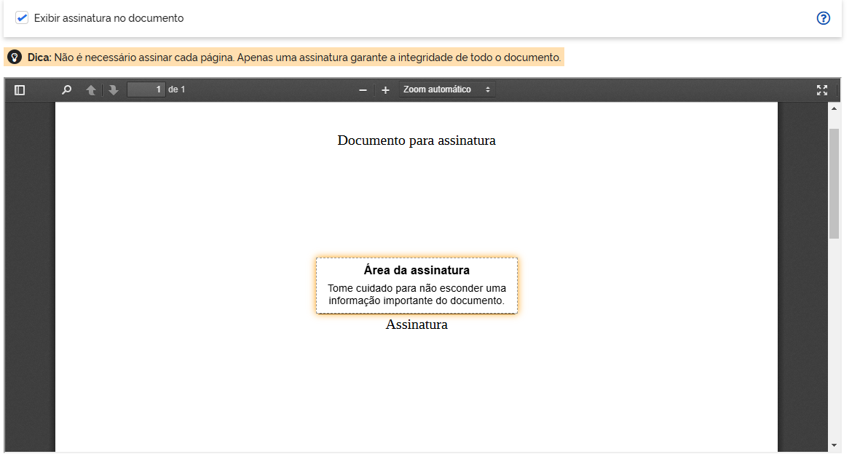868x454 pixels.
Task: Open the Zoom automático dropdown
Action: tap(446, 89)
